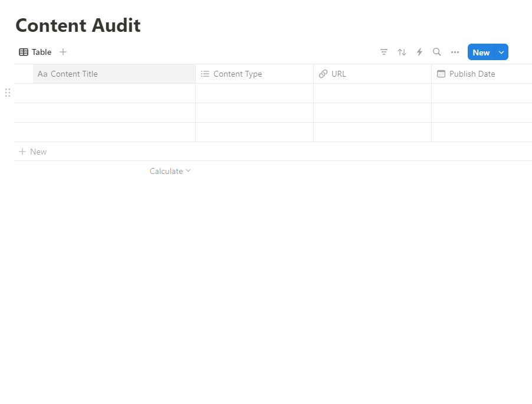The image size is (532, 404).
Task: Select the Publish Date column header
Action: point(471,74)
